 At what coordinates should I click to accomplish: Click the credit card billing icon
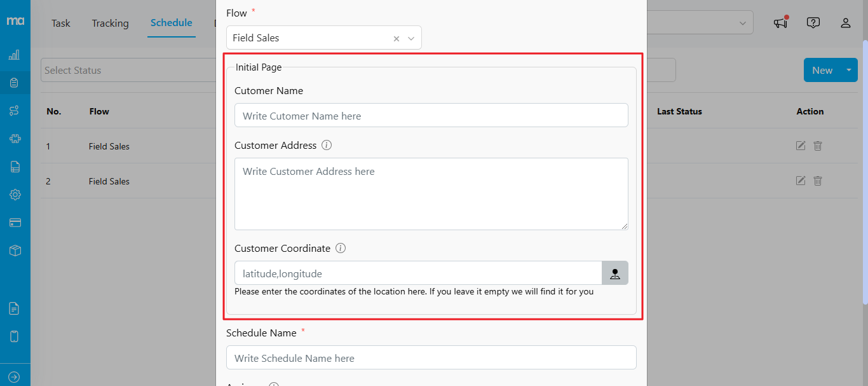click(15, 223)
